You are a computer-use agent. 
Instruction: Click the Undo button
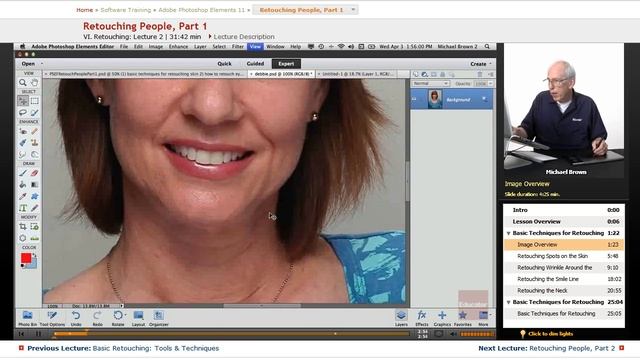click(76, 318)
